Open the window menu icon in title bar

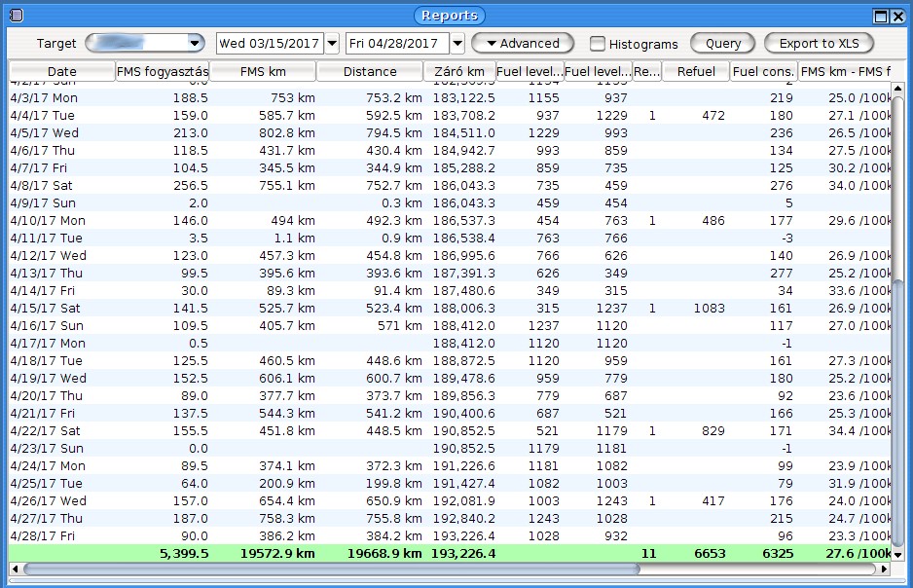pyautogui.click(x=15, y=16)
